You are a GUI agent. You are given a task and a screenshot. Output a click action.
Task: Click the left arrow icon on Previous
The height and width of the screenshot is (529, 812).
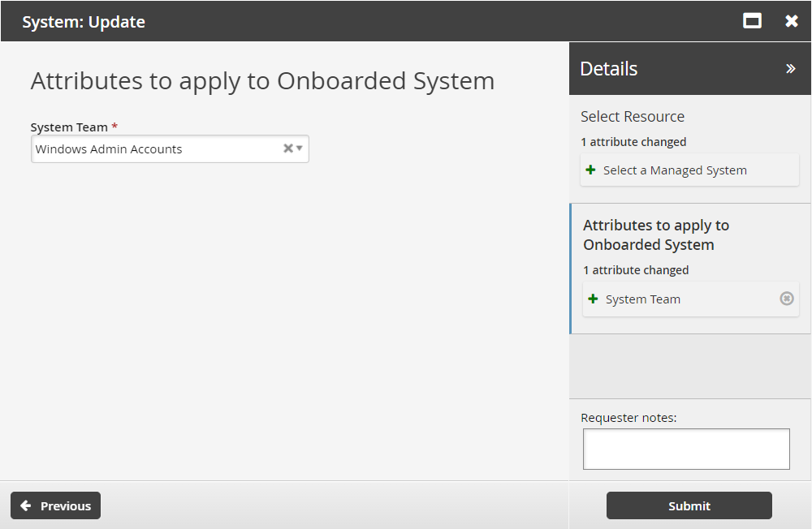(x=26, y=505)
